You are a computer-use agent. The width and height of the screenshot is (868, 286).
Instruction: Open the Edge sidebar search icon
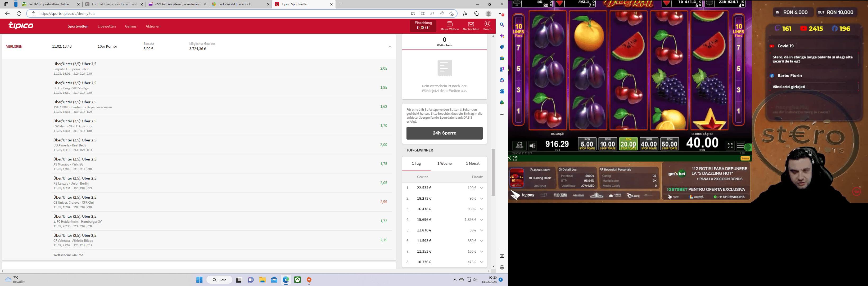502,25
